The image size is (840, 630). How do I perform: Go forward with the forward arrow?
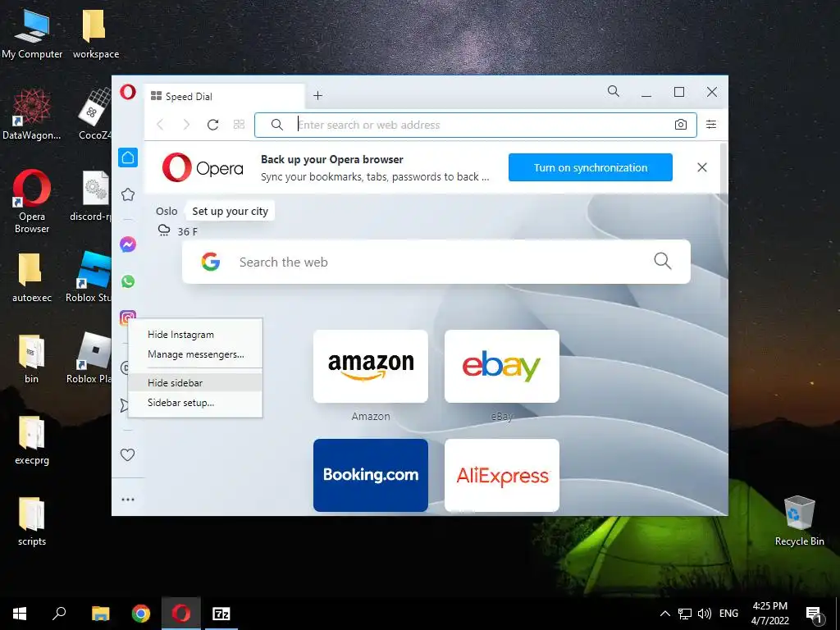pyautogui.click(x=186, y=125)
